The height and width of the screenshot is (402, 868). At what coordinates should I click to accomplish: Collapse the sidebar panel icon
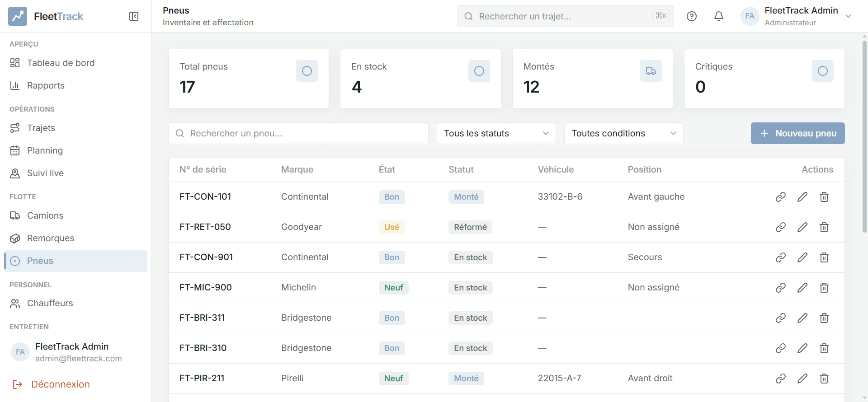pyautogui.click(x=134, y=16)
